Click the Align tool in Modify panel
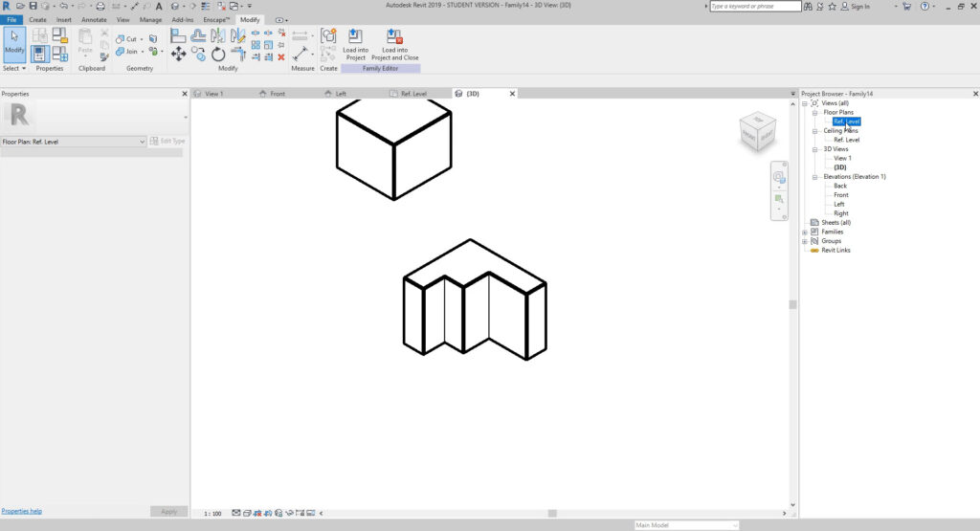 tap(178, 36)
